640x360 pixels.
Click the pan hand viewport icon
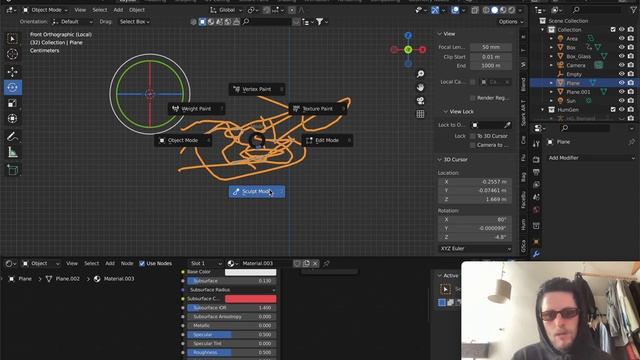pyautogui.click(x=420, y=87)
